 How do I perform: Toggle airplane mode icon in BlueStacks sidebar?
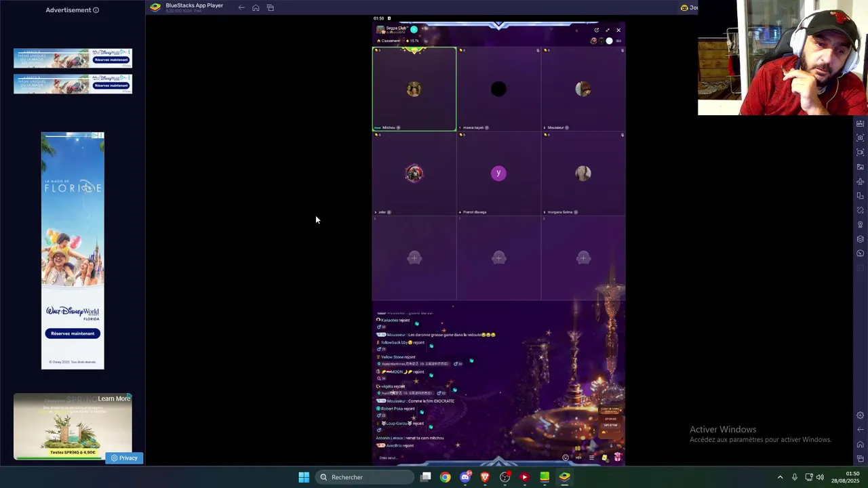[x=860, y=181]
